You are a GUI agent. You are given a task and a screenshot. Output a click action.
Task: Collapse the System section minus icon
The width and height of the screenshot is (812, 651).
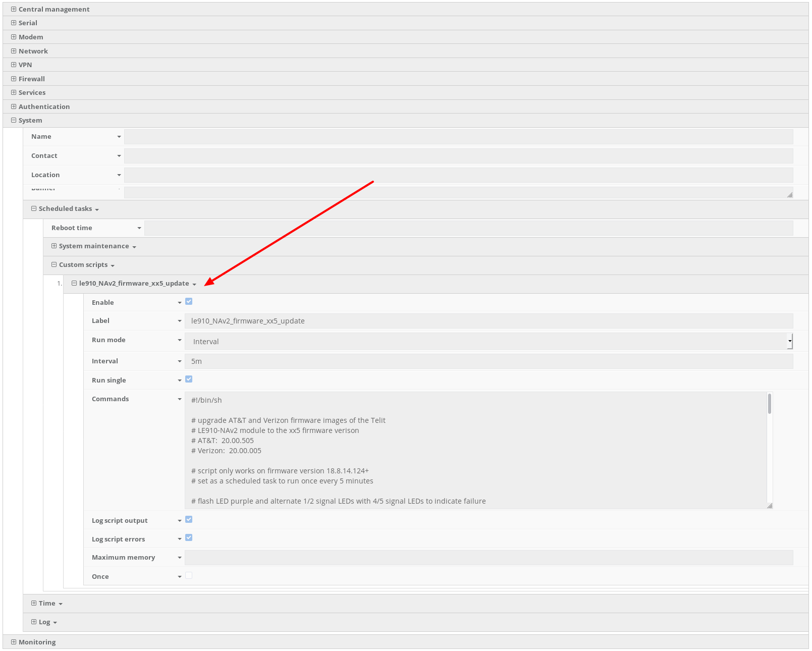pos(14,120)
